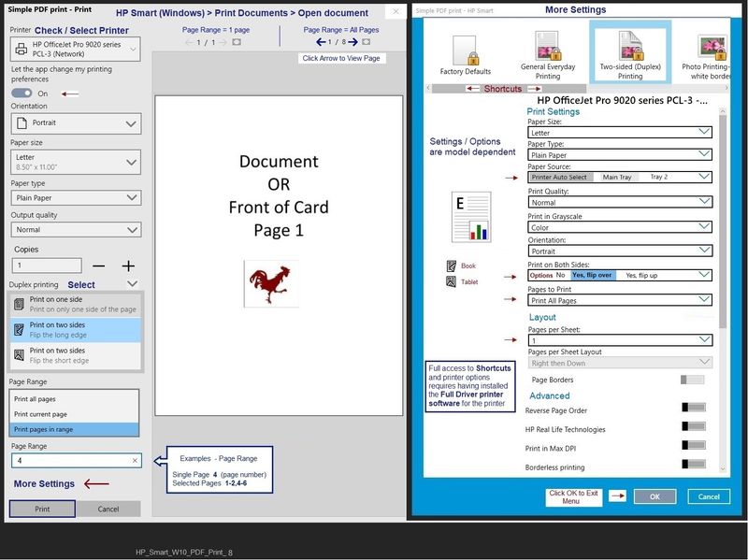Open the Paper Type dropdown in More Settings
The image size is (748, 560).
tap(620, 154)
